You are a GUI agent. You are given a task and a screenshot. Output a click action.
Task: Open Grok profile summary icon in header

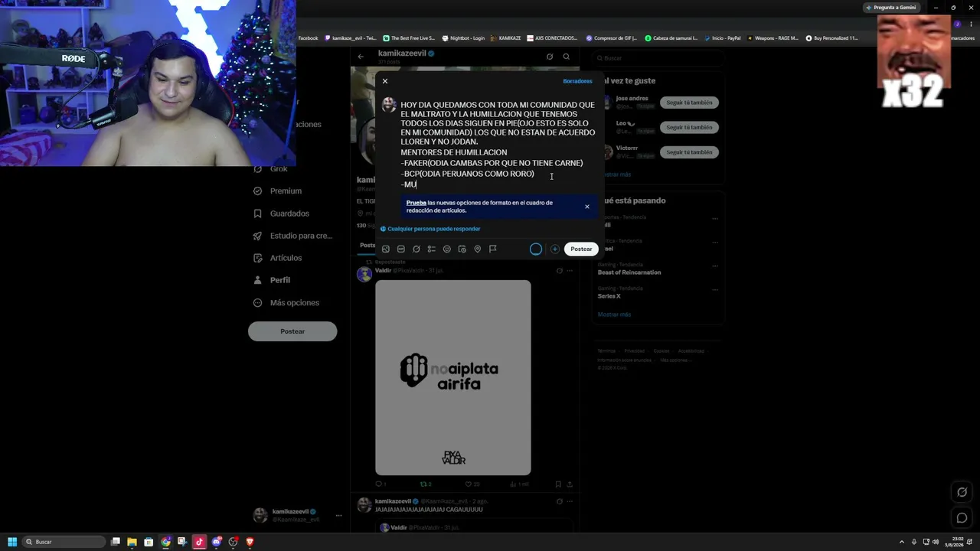550,57
